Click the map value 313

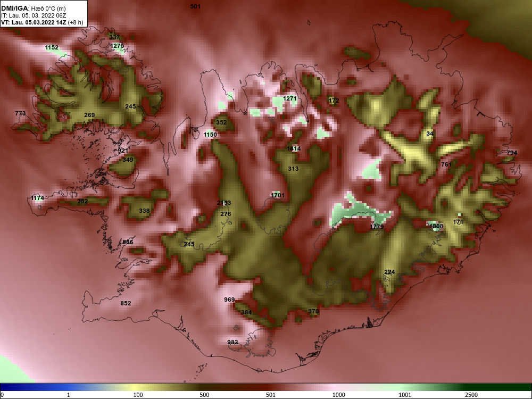(293, 169)
